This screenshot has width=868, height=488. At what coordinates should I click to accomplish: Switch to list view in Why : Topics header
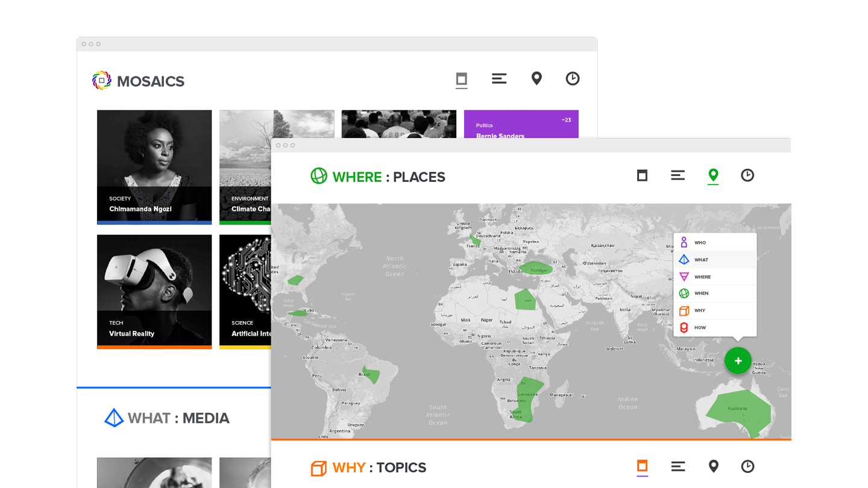678,466
